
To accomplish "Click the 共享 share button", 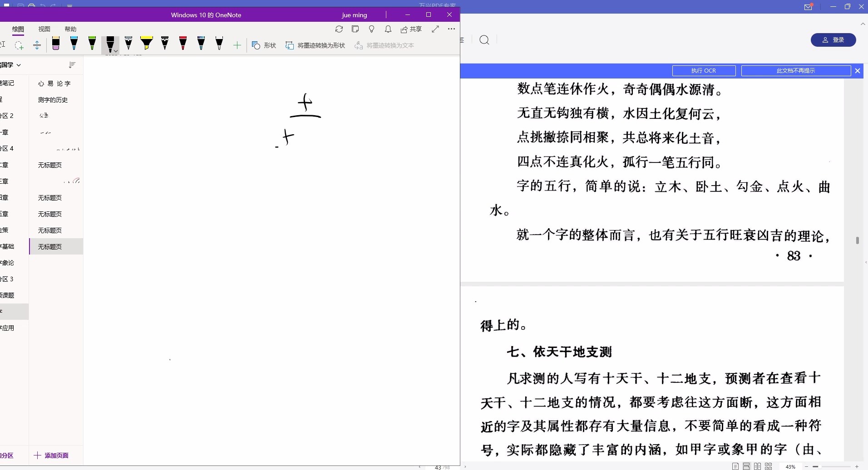I will point(411,29).
